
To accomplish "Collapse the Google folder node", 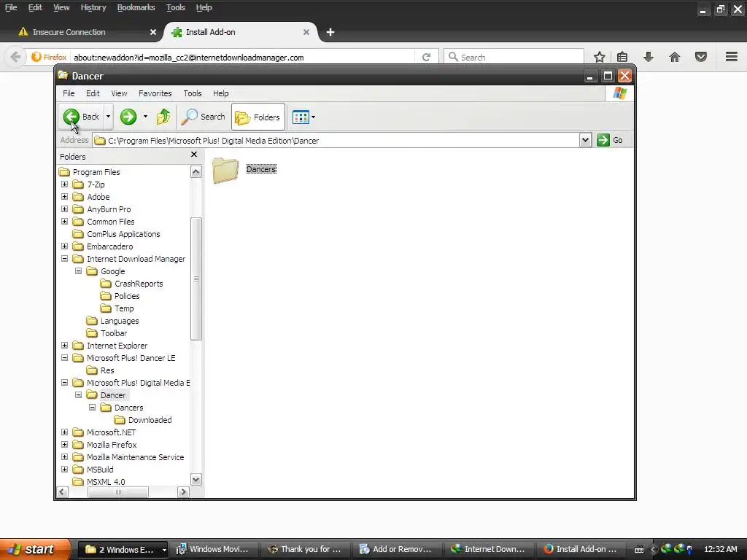I will [x=78, y=271].
